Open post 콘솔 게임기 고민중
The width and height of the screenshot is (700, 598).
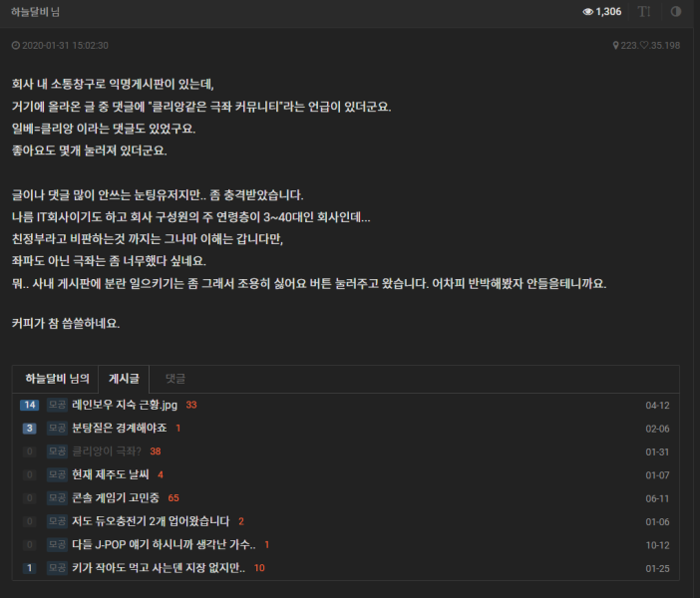pyautogui.click(x=116, y=497)
